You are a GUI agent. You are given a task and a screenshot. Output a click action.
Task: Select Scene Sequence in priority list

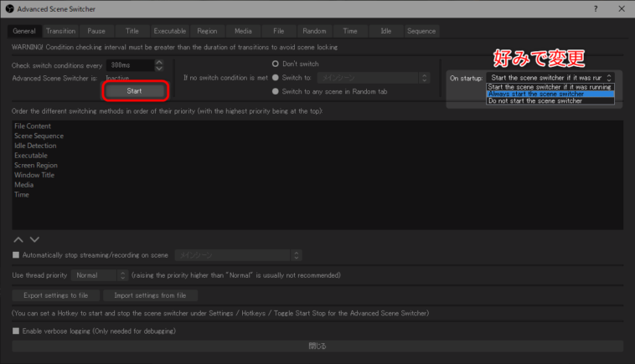point(39,136)
